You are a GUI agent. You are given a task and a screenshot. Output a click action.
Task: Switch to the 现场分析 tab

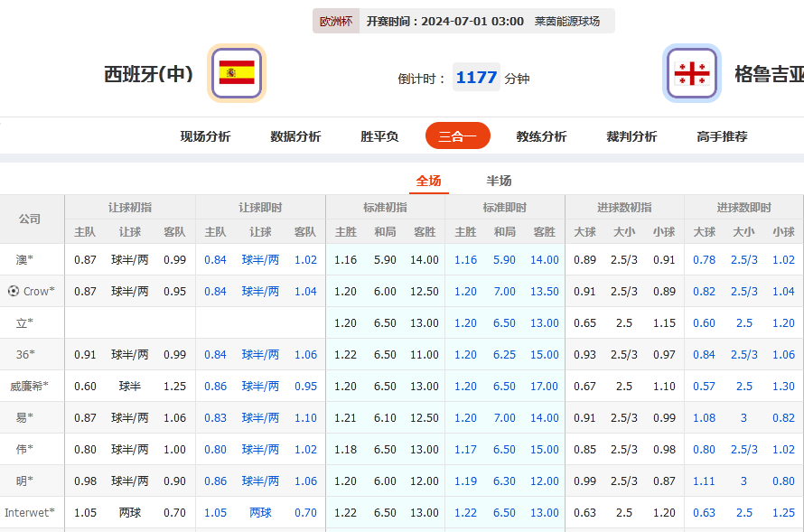(203, 135)
